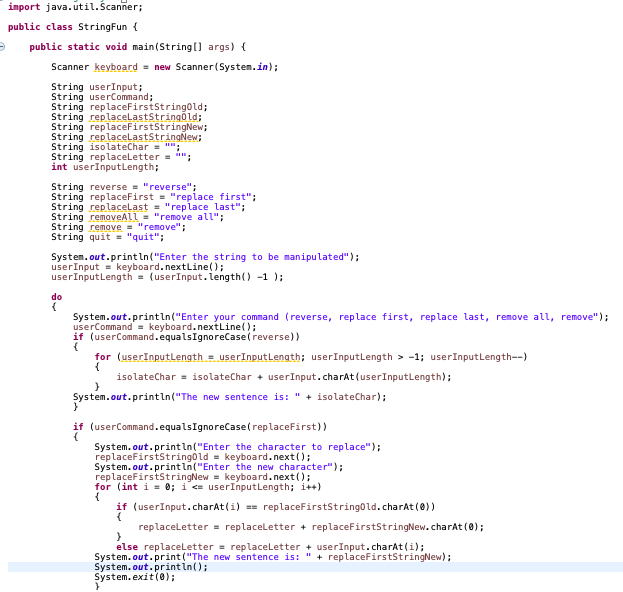Click the System.out.print line ending "+ replaceFirstStringNew);"
The image size is (623, 592).
273,557
